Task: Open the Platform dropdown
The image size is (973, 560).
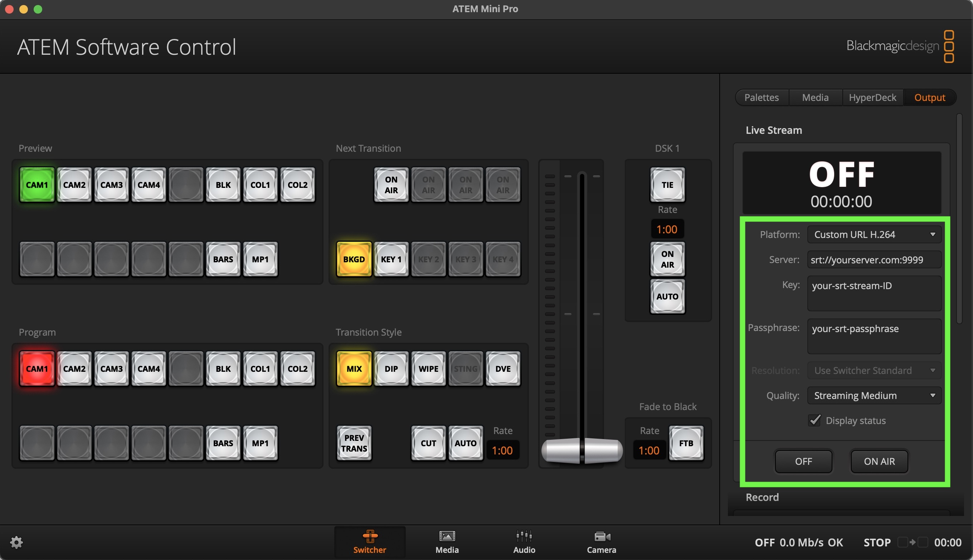Action: coord(874,235)
